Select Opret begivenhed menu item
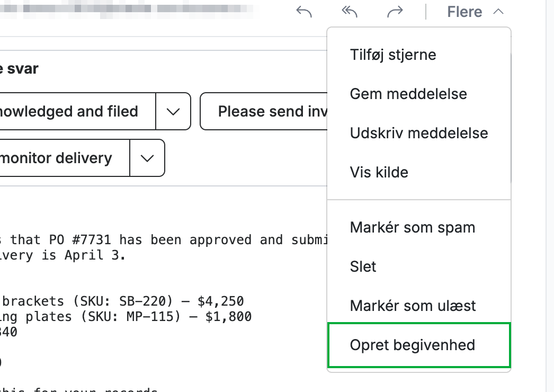Image resolution: width=554 pixels, height=392 pixels. (419, 345)
